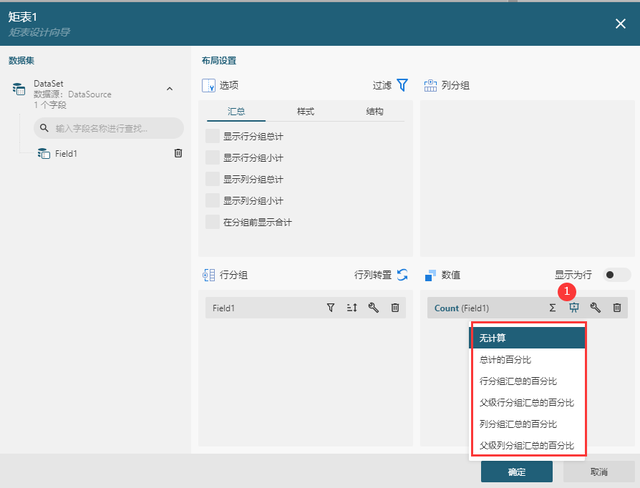Image resolution: width=640 pixels, height=488 pixels.
Task: Enable 显示行分组总计 checkbox
Action: coord(212,136)
